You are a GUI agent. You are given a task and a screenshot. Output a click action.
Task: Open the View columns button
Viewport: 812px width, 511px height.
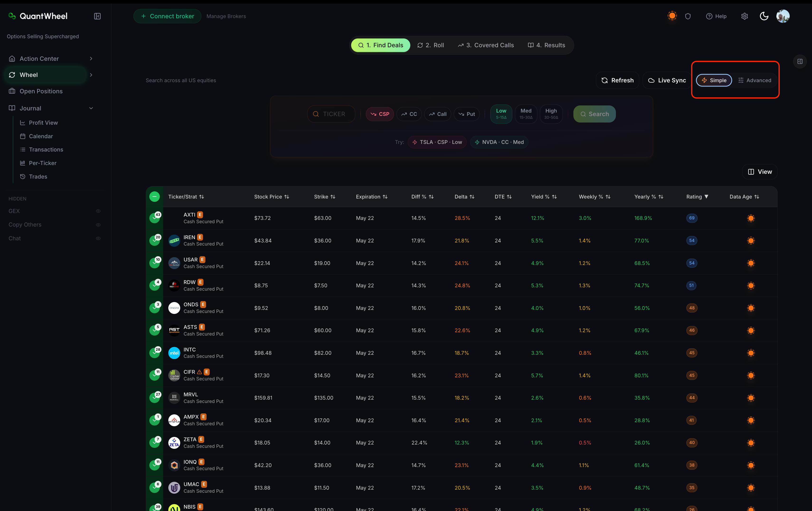760,172
